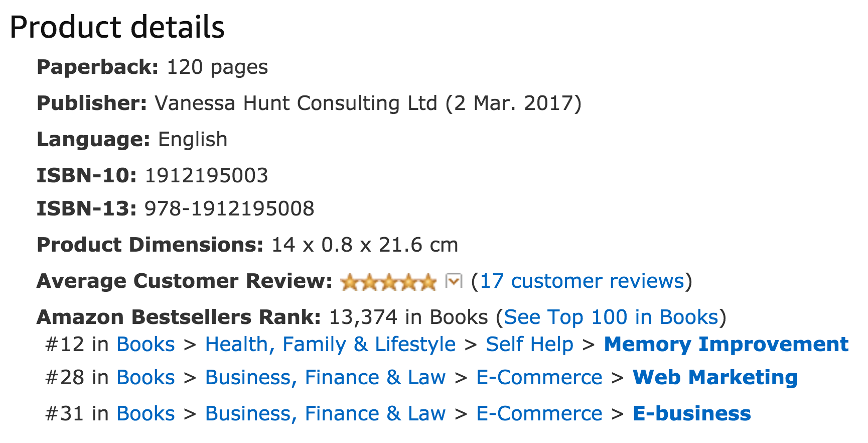Click the five-star rating icon

[388, 282]
